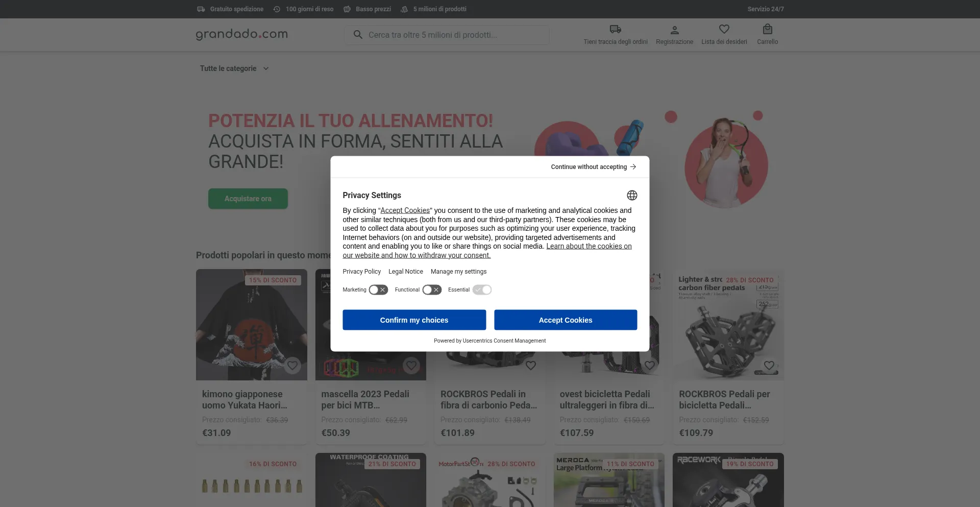Click the search magnifier icon

tap(358, 34)
